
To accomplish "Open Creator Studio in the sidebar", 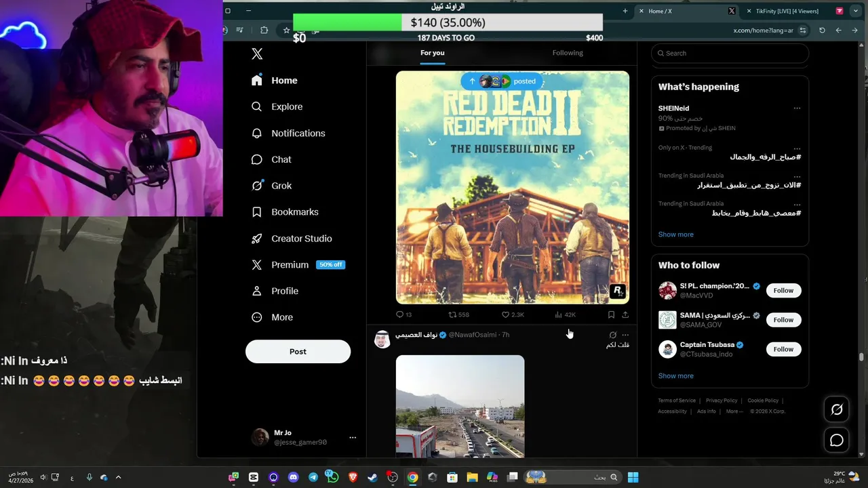I will pyautogui.click(x=292, y=239).
